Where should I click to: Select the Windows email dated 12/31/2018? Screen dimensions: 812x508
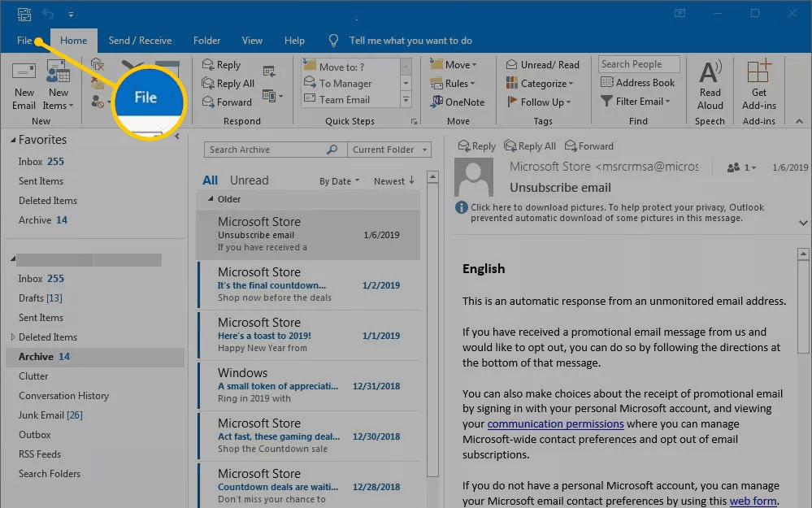[308, 385]
